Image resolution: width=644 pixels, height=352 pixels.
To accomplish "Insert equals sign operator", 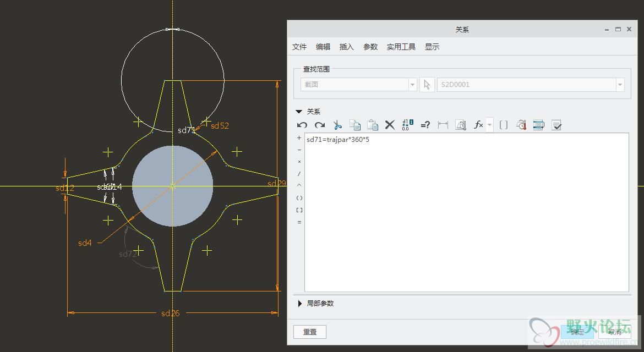I will click(299, 222).
